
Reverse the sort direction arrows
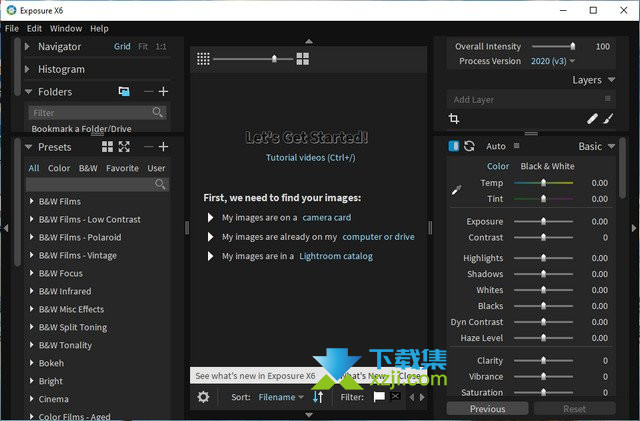pos(318,397)
